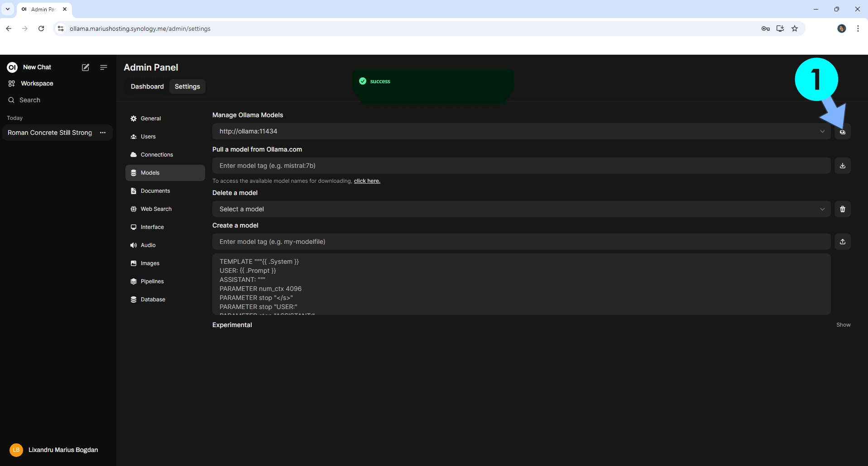Image resolution: width=868 pixels, height=466 pixels.
Task: Click the address bar URL
Action: click(x=140, y=29)
